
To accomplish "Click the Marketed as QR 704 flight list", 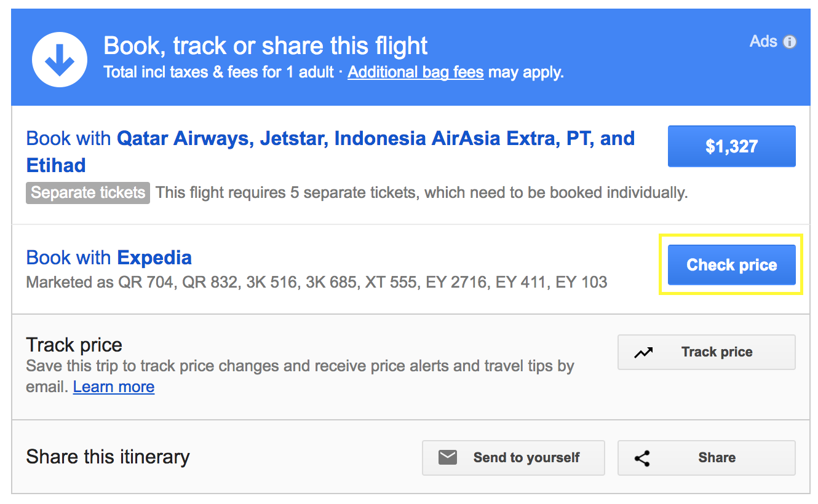I will (x=317, y=283).
